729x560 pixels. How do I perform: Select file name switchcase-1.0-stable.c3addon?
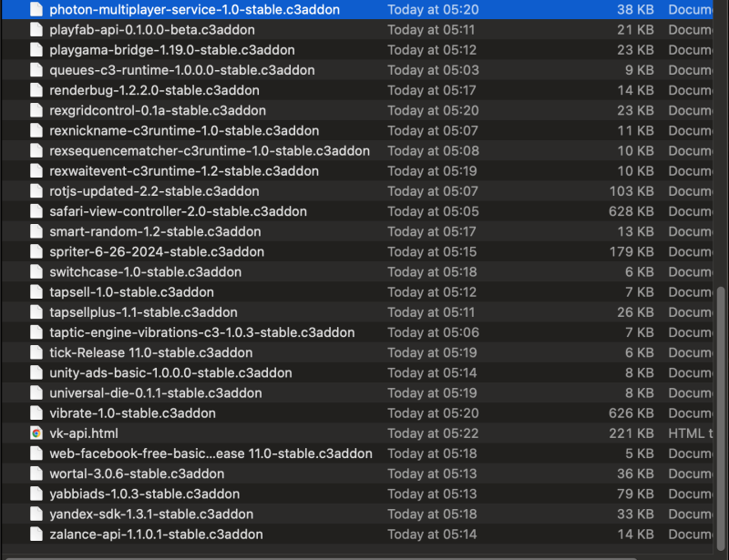[146, 272]
